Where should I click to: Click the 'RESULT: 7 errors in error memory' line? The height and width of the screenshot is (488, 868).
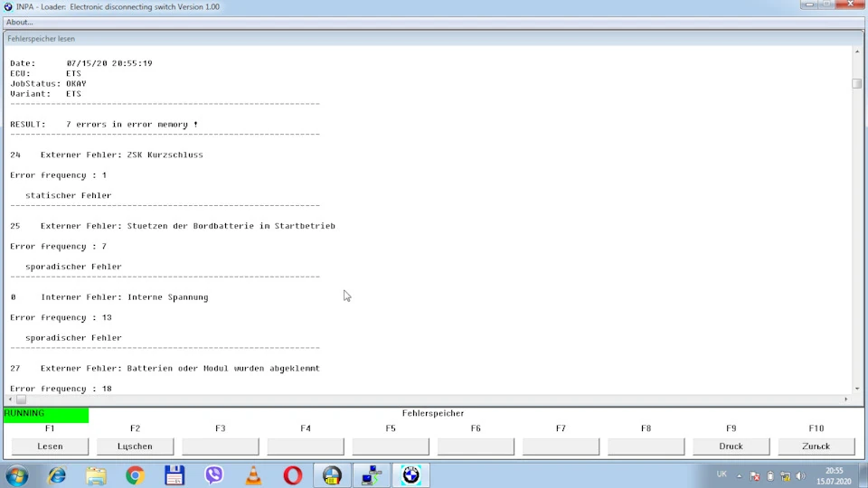[x=104, y=125]
